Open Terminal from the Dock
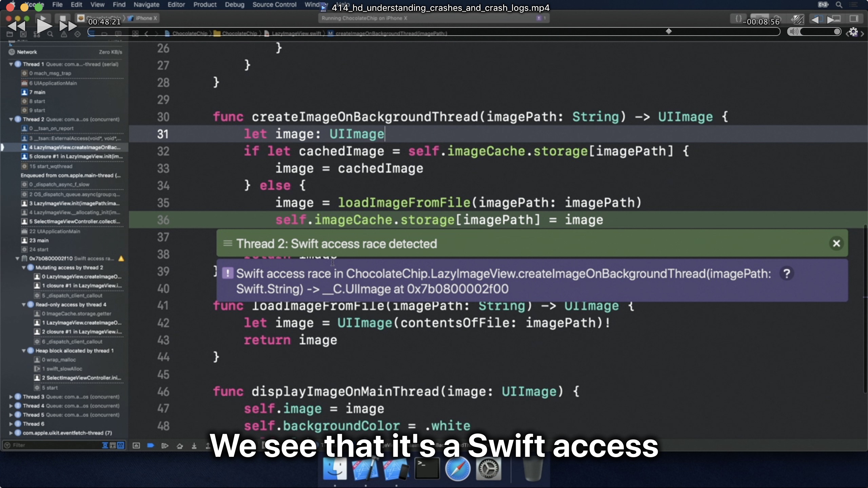 (x=427, y=469)
